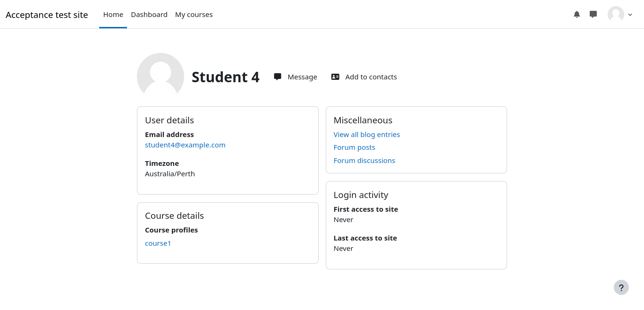Click Student 4's large profile picture
Screen dimensions: 644x310
[x=161, y=76]
